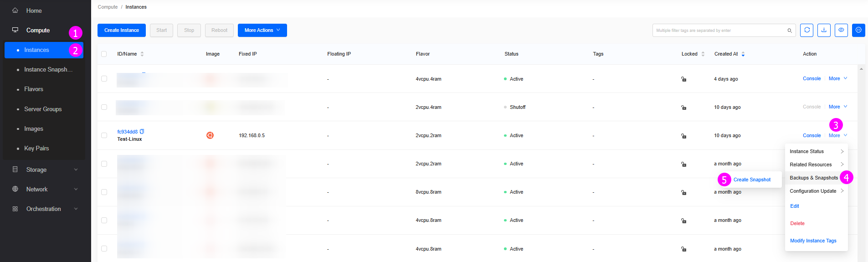Expand the Instance Status submenu
Screen dimensions: 868x262
816,151
